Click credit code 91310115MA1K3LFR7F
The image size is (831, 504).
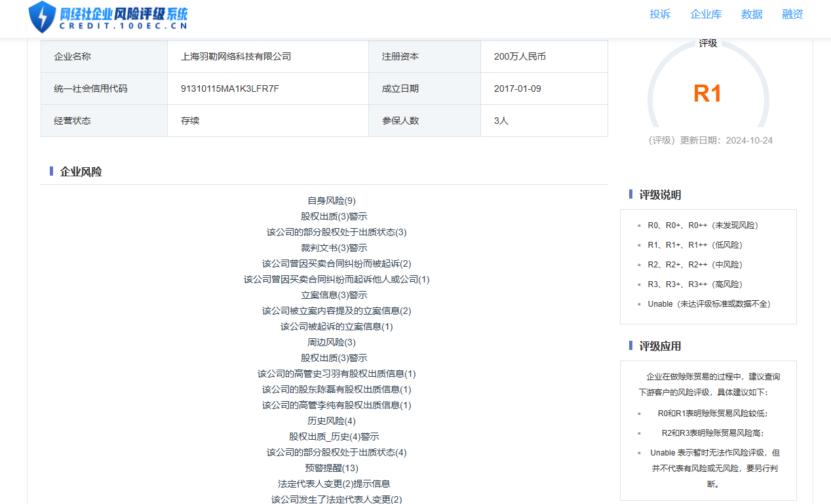tap(230, 88)
